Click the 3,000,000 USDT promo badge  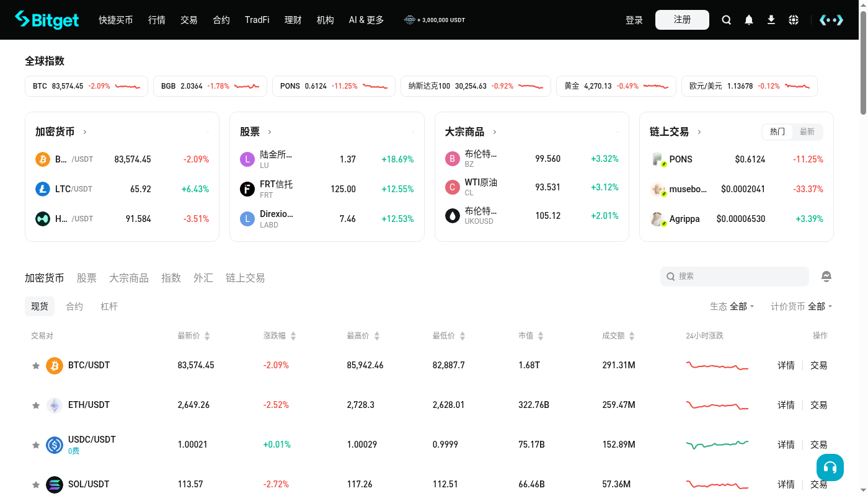(435, 20)
